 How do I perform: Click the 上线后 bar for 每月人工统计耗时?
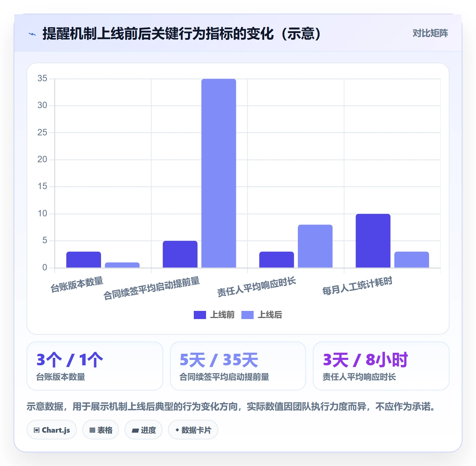click(x=412, y=260)
